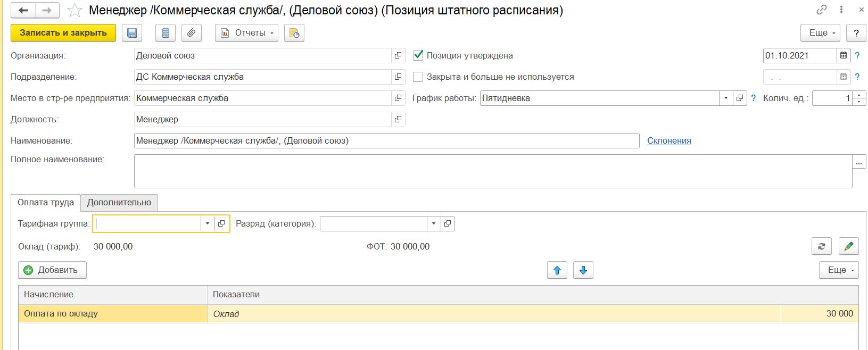Click the refresh arrows icon near ФОТ

tap(821, 246)
